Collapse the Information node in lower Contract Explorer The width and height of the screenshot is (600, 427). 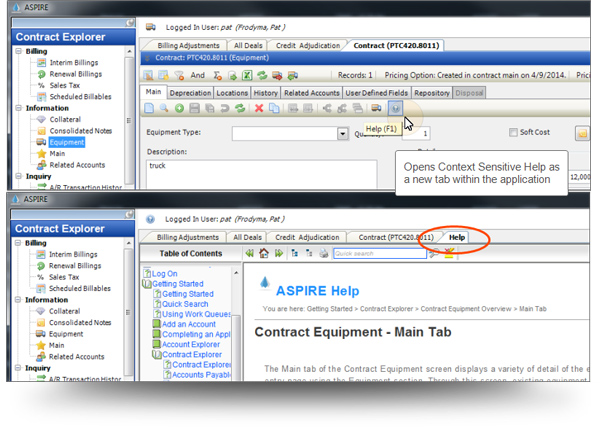18,300
